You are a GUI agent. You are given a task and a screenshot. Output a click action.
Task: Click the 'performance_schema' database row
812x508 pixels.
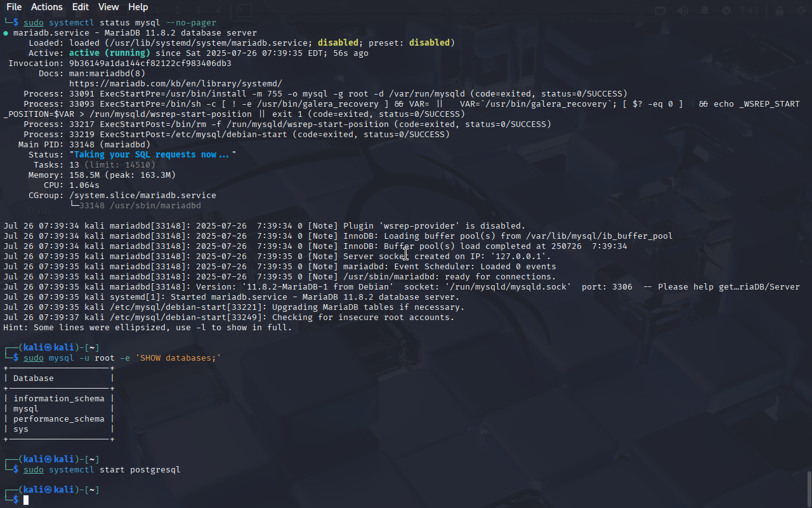pos(59,419)
